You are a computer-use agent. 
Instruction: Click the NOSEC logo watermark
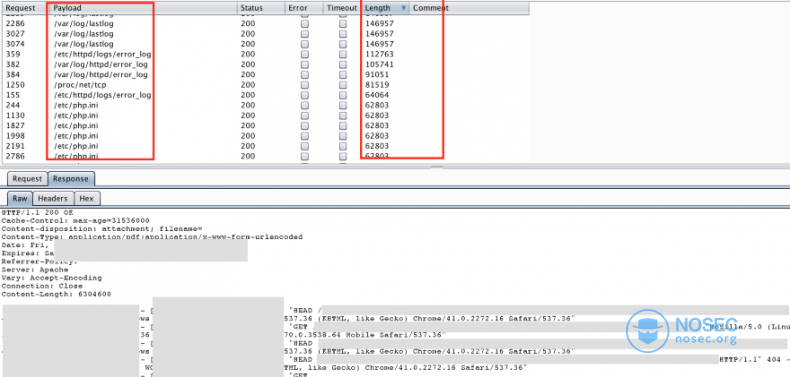click(x=682, y=331)
